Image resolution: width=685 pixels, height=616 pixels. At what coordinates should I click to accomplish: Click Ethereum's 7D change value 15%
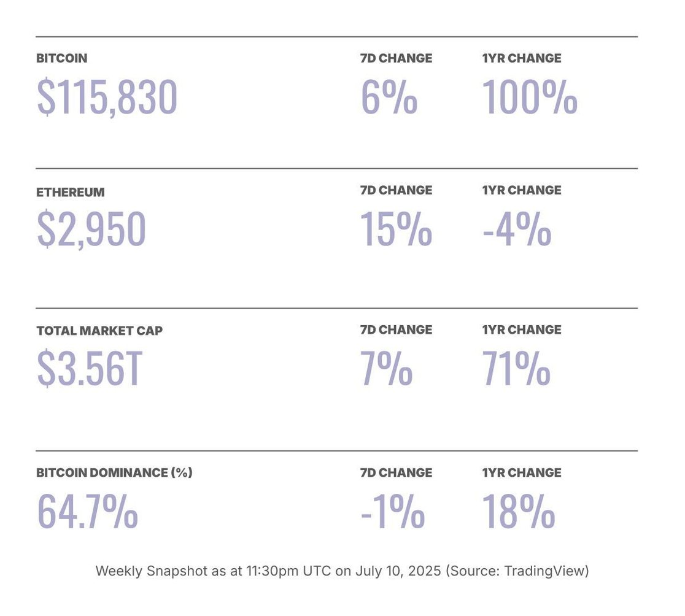click(x=396, y=229)
